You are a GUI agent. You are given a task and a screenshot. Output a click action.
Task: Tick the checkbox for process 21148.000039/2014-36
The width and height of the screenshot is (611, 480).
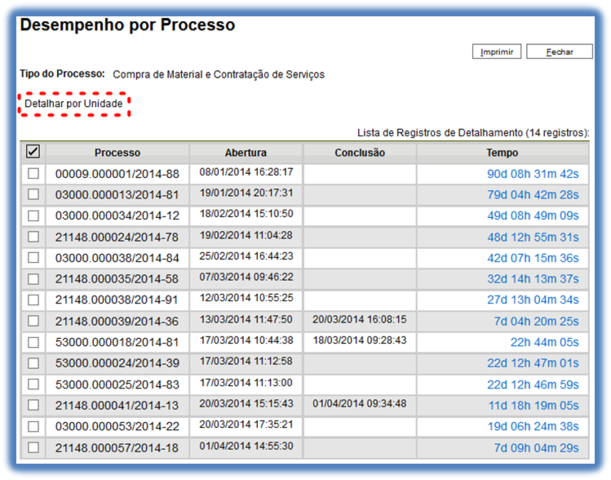33,321
